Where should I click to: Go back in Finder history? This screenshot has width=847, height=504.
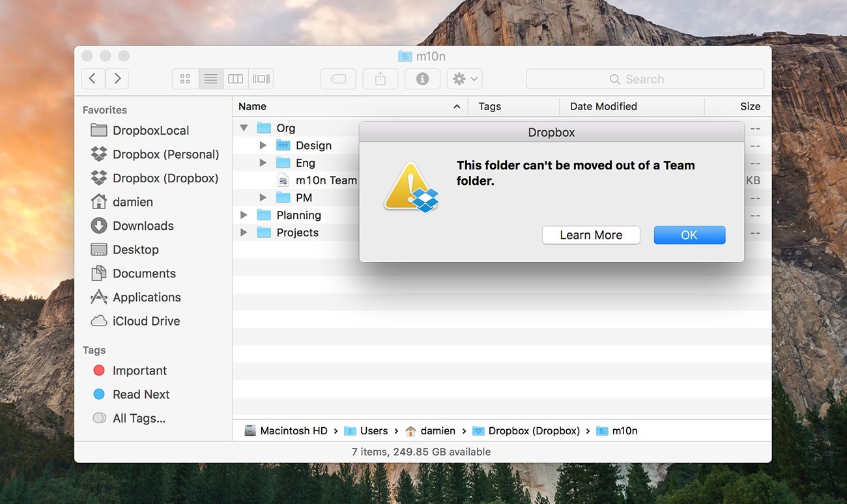(x=93, y=79)
